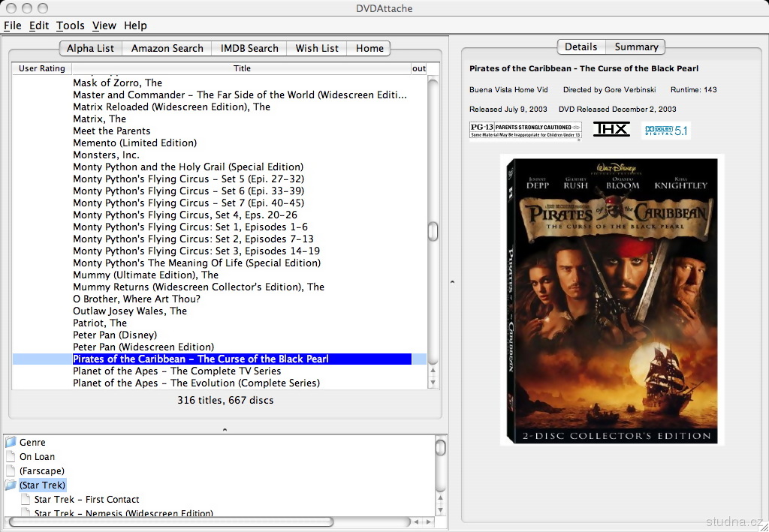Image resolution: width=769 pixels, height=532 pixels.
Task: Collapse the vertical divider between list and details
Action: (x=452, y=282)
